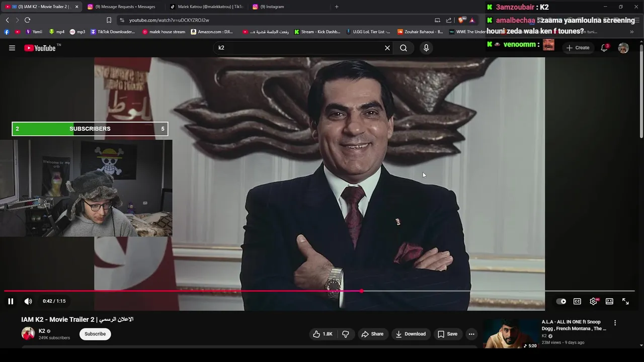The height and width of the screenshot is (362, 644).
Task: Click the Create button
Action: (x=578, y=48)
